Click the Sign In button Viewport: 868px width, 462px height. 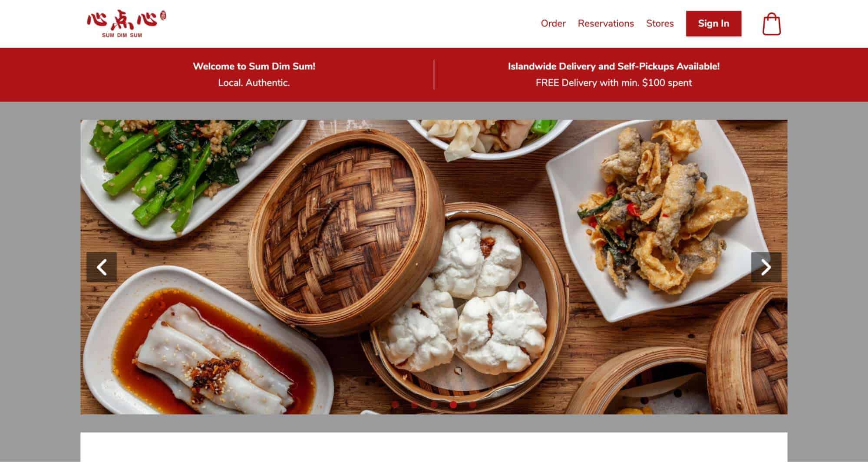(713, 23)
